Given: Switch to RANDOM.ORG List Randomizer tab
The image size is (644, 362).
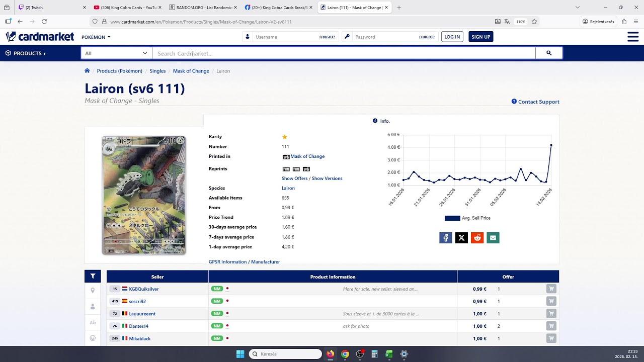Looking at the screenshot, I should coord(203,8).
